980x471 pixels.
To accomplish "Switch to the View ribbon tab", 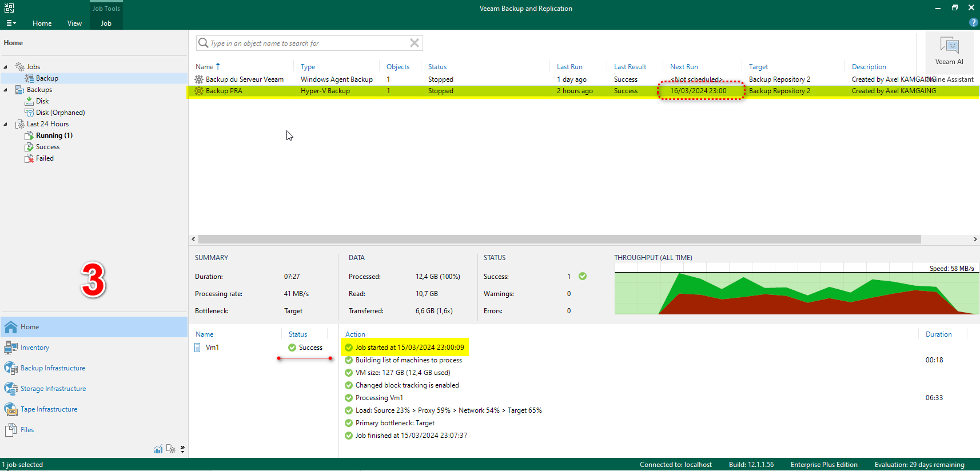I will point(74,23).
